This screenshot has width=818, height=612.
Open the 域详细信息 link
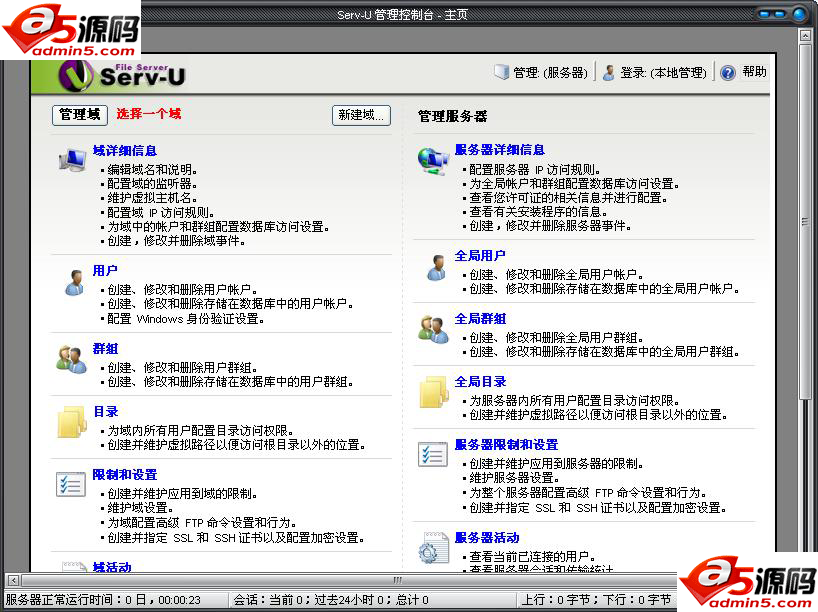(x=125, y=151)
